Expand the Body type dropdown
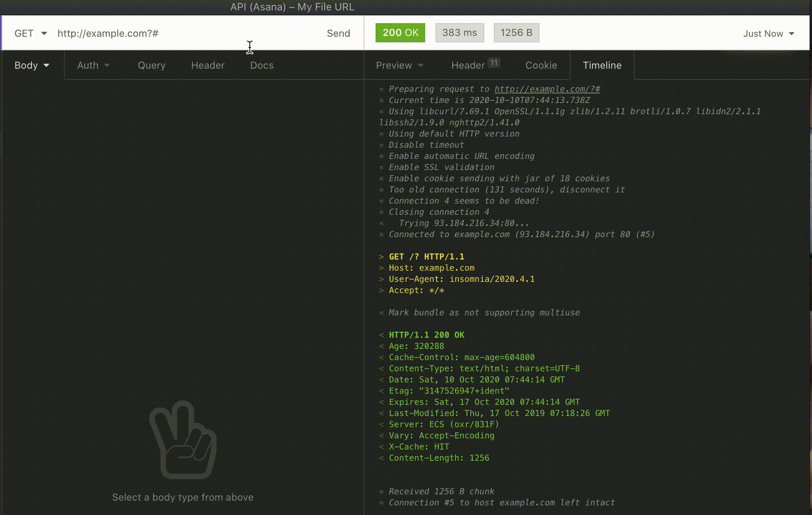This screenshot has height=515, width=812. [x=32, y=65]
